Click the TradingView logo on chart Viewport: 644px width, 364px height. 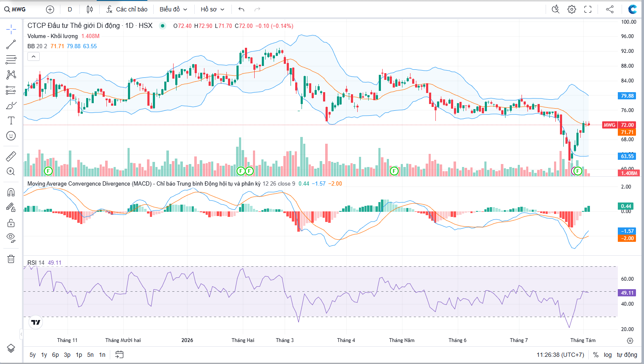pyautogui.click(x=36, y=323)
